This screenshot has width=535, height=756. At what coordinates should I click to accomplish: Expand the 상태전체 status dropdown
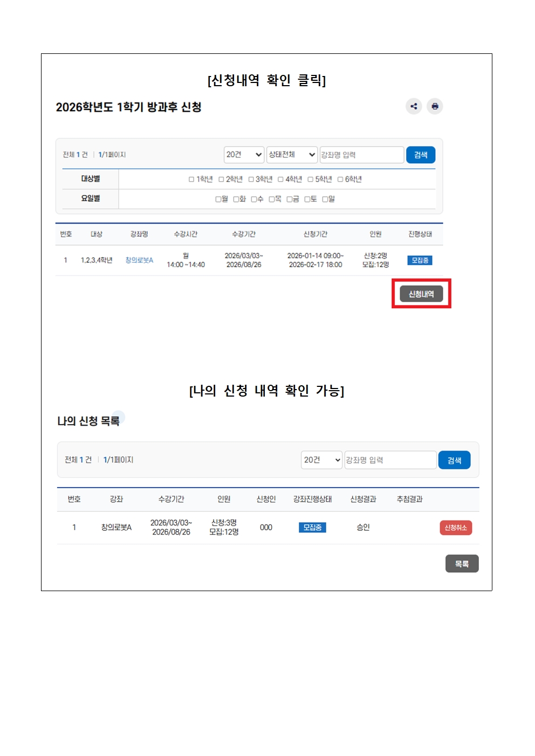pos(292,155)
